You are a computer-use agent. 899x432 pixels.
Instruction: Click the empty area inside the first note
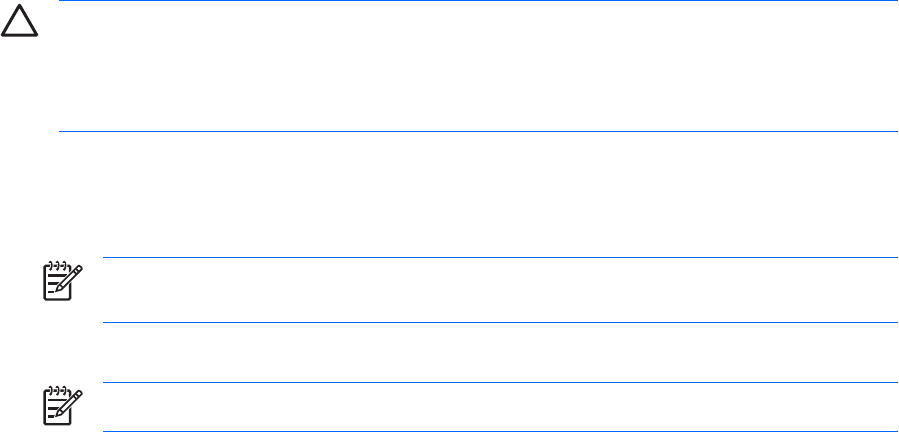point(500,290)
